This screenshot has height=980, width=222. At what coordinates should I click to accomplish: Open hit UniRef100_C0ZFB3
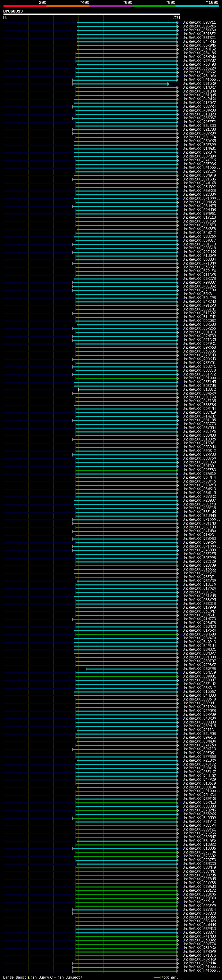(x=199, y=470)
